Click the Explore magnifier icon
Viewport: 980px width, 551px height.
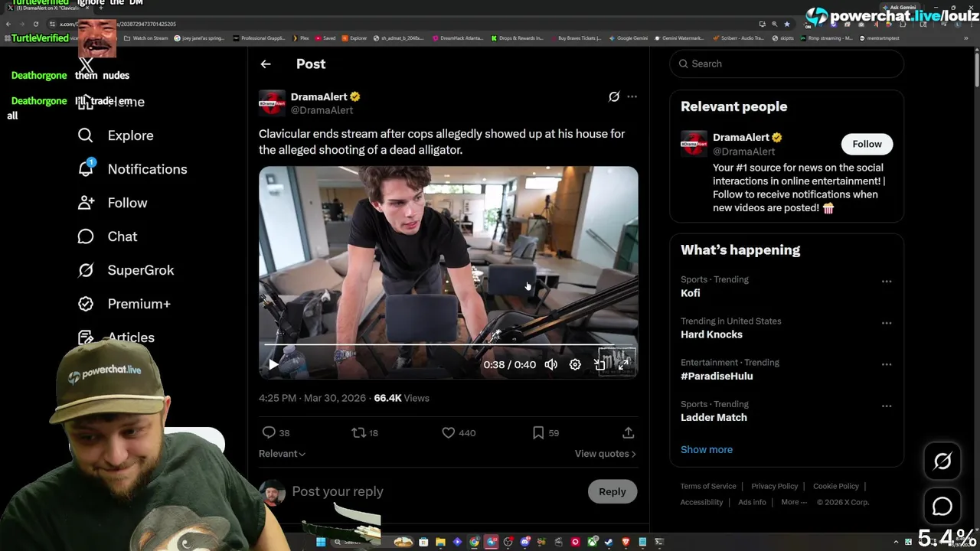[86, 135]
